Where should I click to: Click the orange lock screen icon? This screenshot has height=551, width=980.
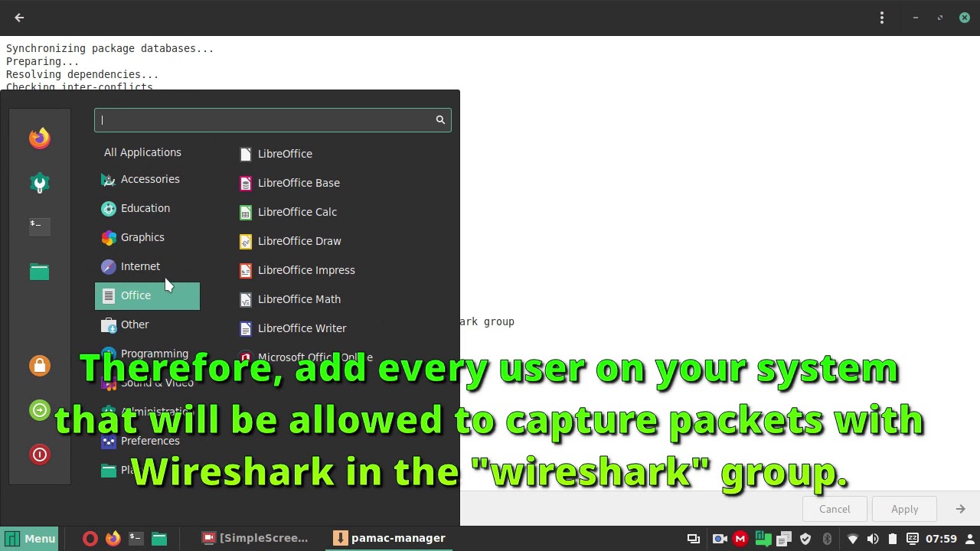click(40, 366)
